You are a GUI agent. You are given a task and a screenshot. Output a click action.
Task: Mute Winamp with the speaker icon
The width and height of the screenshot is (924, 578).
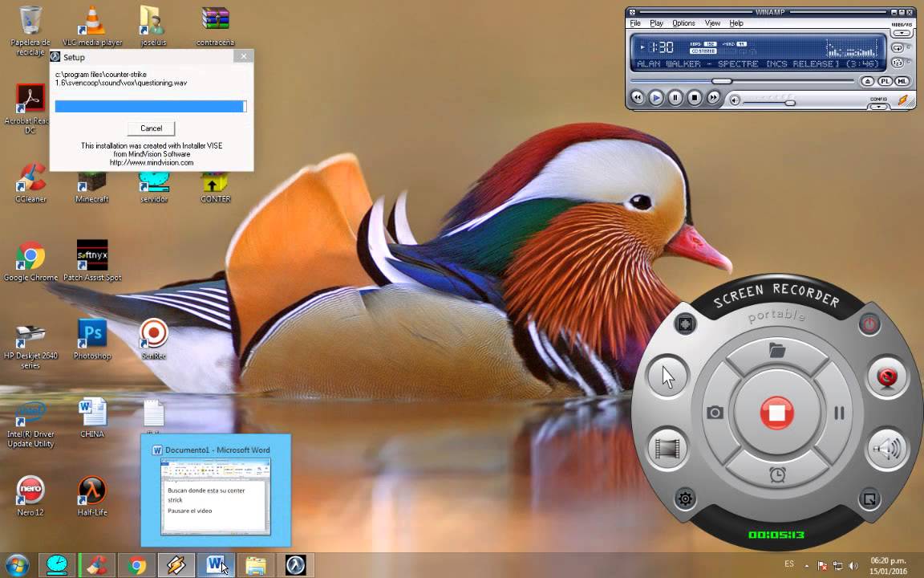click(x=734, y=100)
